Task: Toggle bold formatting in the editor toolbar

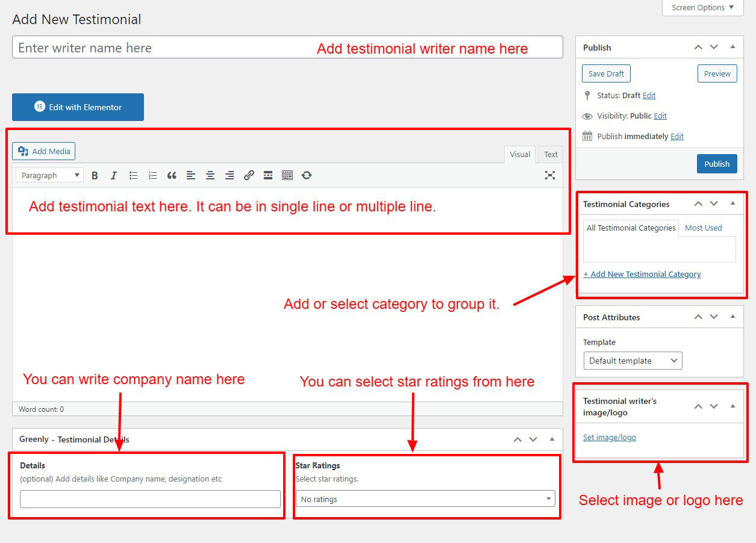Action: click(x=95, y=175)
